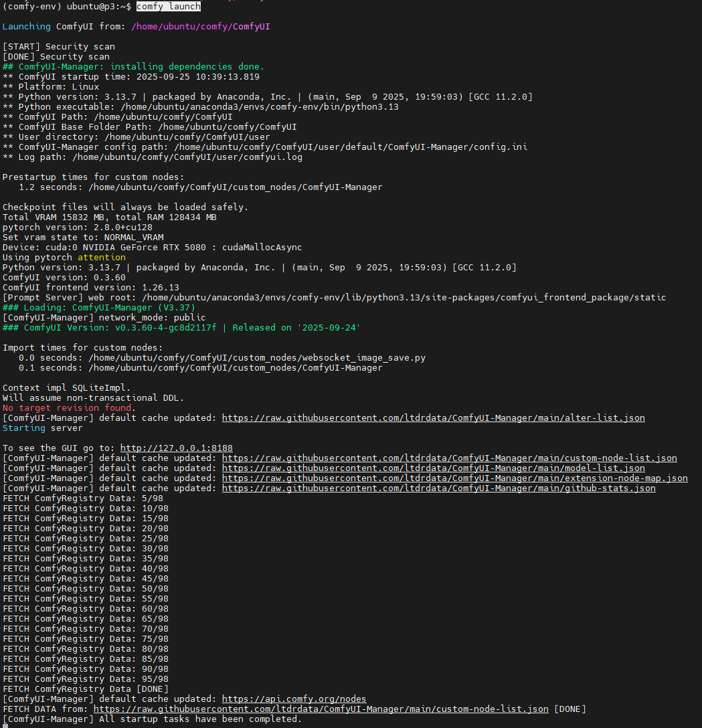Open the http://127.0.0.1:8188 GUI link
This screenshot has width=702, height=728.
[x=177, y=448]
